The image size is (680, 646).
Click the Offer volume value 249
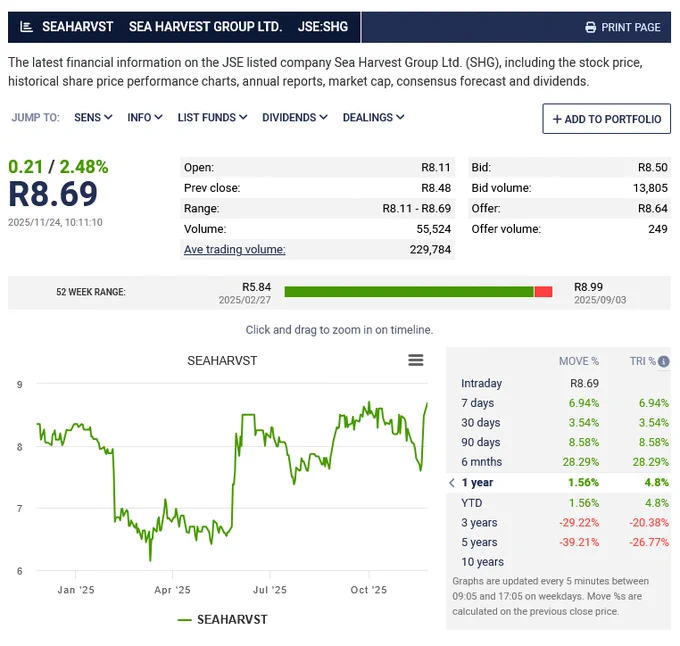pyautogui.click(x=657, y=229)
